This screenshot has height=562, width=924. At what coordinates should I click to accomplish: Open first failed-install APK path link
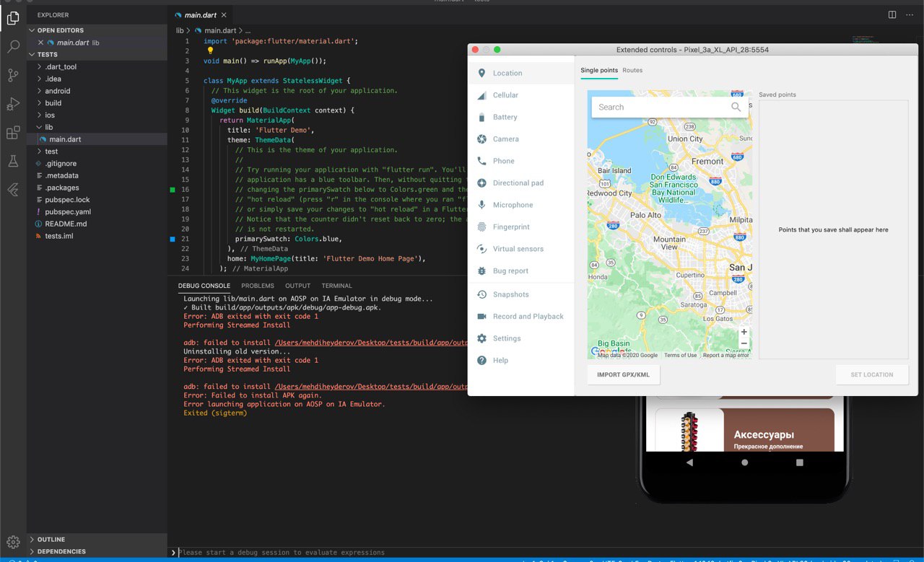[370, 343]
